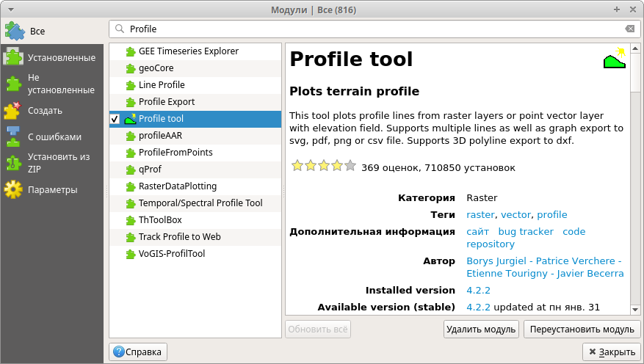Viewport: 644px width, 364px height.
Task: Click into the plugin search field
Action: click(367, 29)
